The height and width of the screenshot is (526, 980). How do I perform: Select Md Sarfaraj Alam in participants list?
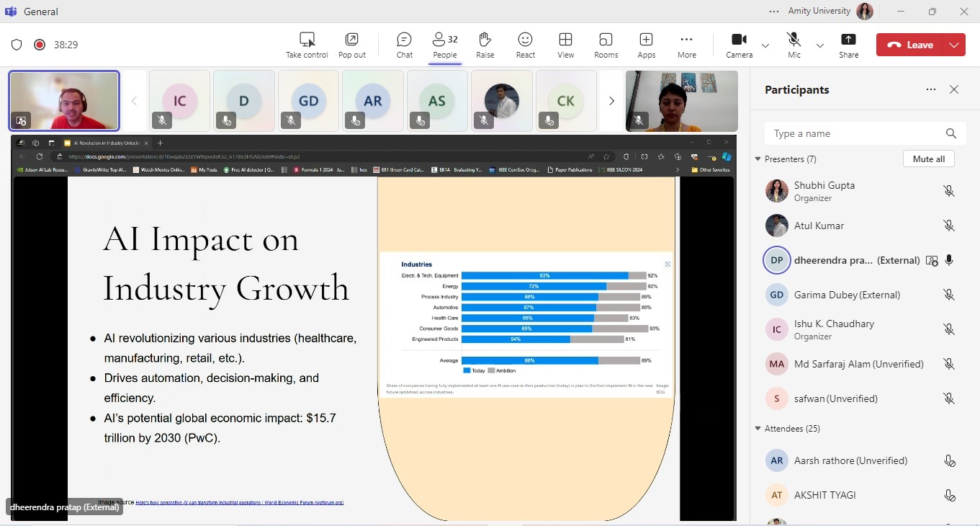[x=863, y=364]
